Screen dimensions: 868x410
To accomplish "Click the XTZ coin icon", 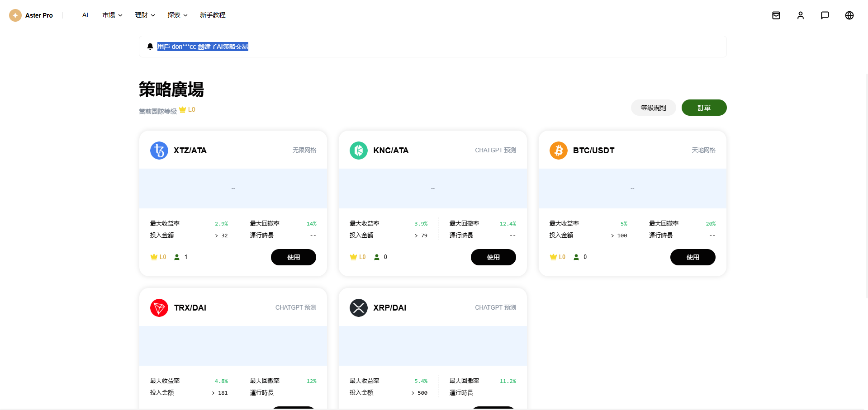I will pos(159,151).
